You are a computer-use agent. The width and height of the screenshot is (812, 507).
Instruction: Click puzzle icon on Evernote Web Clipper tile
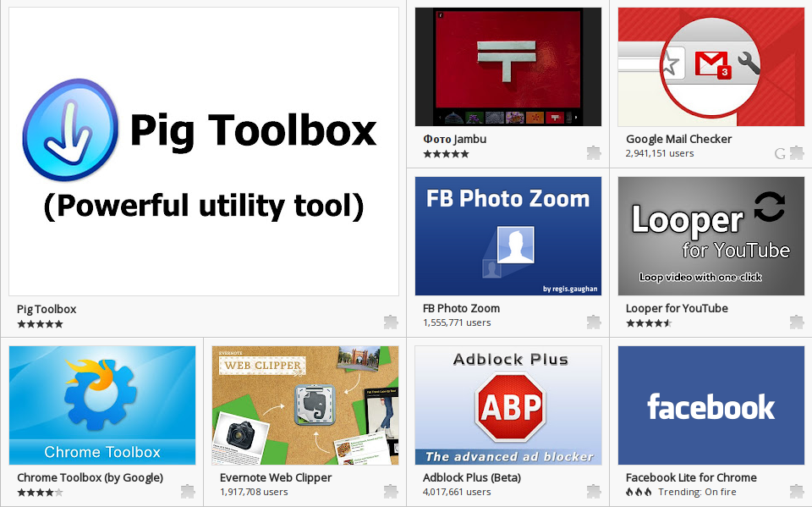(391, 491)
